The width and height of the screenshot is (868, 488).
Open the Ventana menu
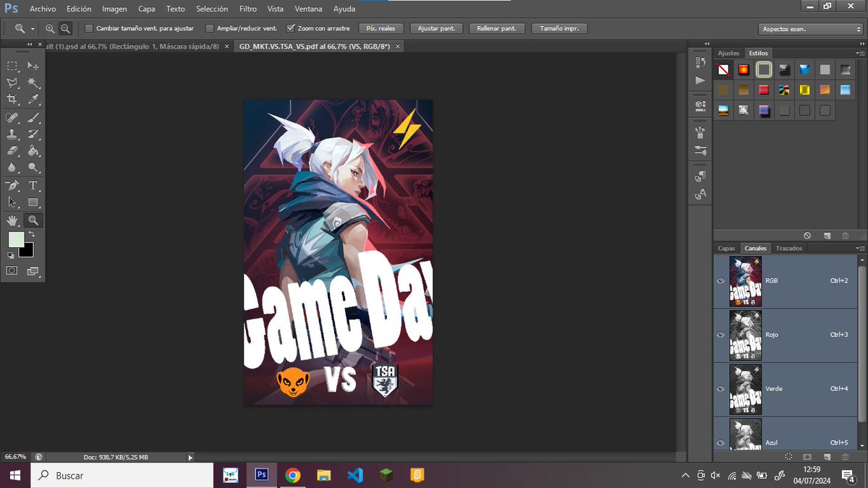pos(309,9)
